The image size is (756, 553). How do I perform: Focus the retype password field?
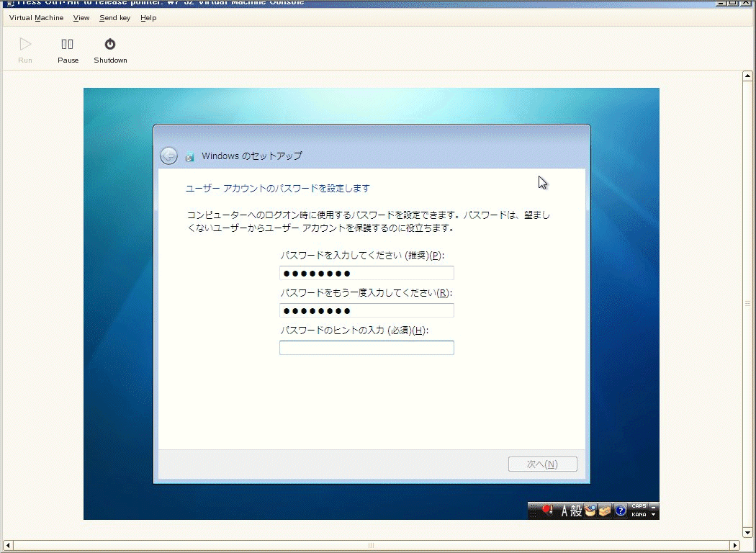click(x=366, y=310)
